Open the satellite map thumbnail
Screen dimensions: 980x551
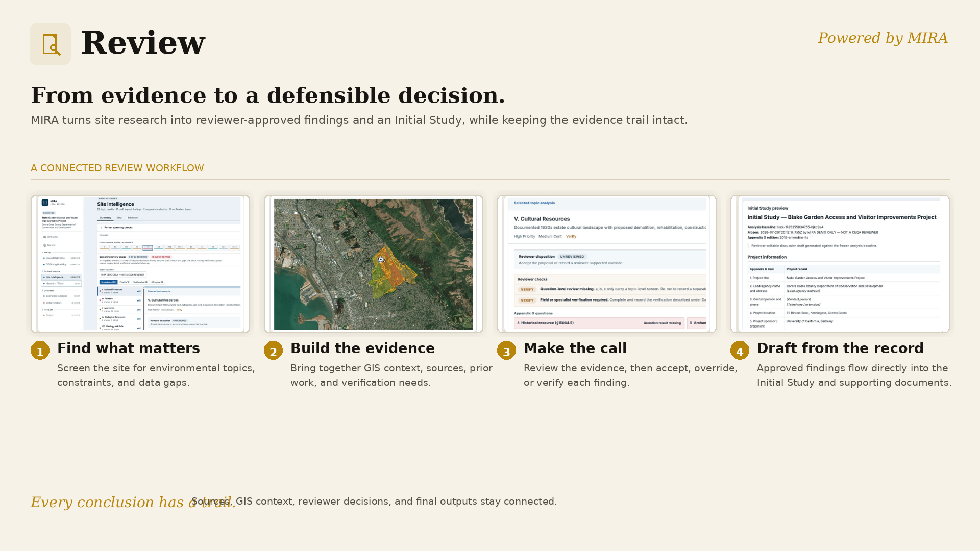tap(374, 264)
